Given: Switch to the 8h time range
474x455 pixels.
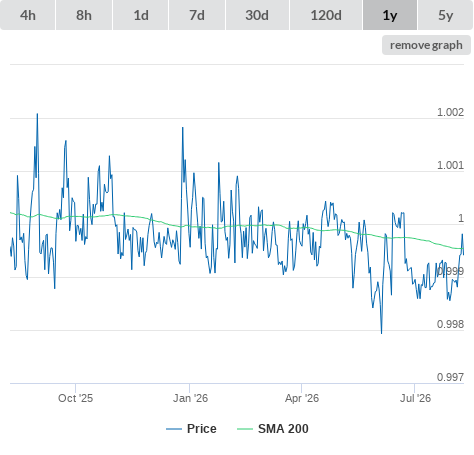Looking at the screenshot, I should point(84,15).
